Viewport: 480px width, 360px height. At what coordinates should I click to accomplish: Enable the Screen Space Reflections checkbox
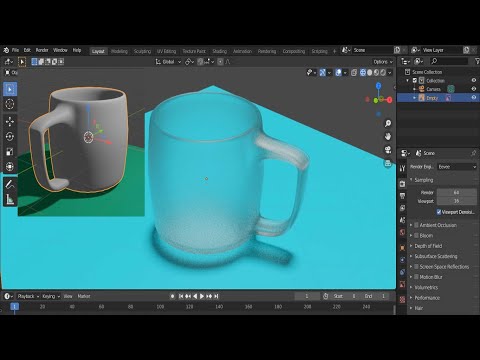pos(416,267)
